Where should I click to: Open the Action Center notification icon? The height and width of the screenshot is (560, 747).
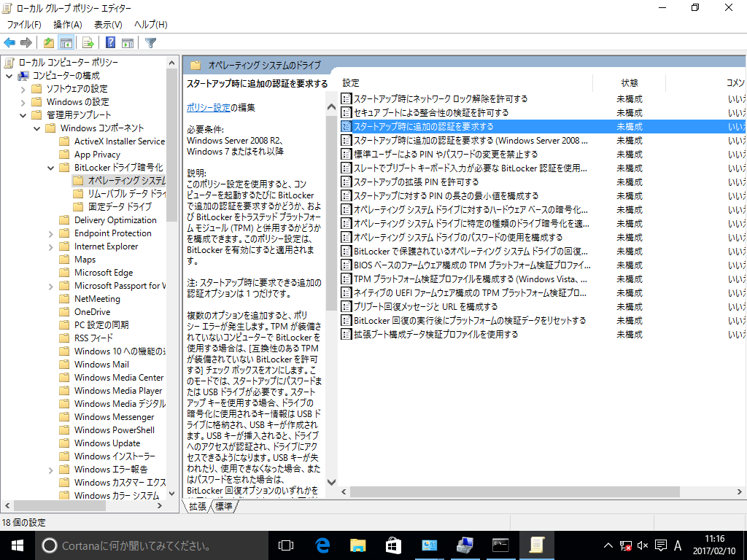tap(660, 545)
